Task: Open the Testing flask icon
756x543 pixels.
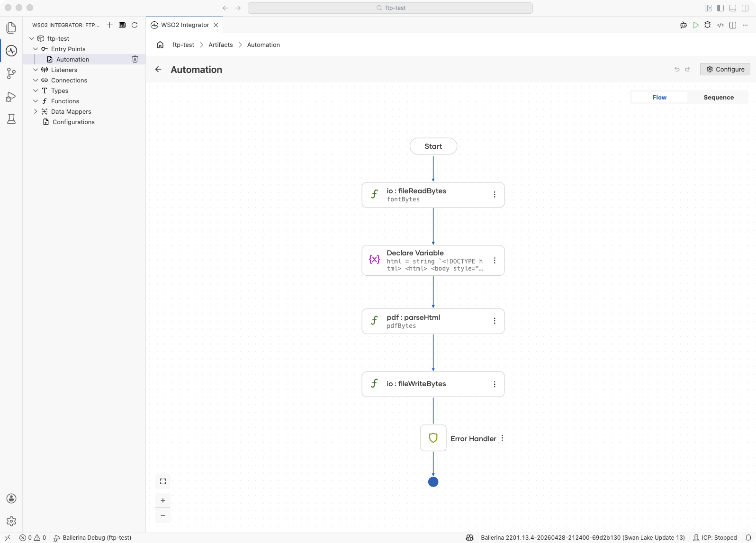Action: [11, 119]
